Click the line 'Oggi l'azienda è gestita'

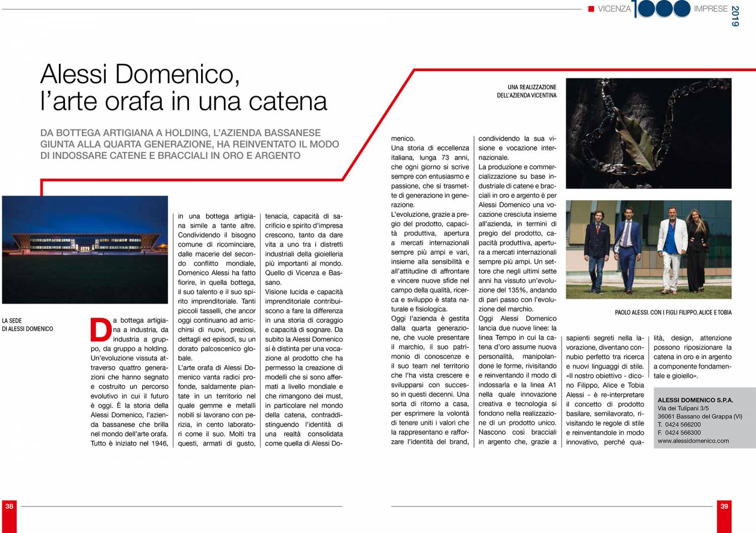430,318
